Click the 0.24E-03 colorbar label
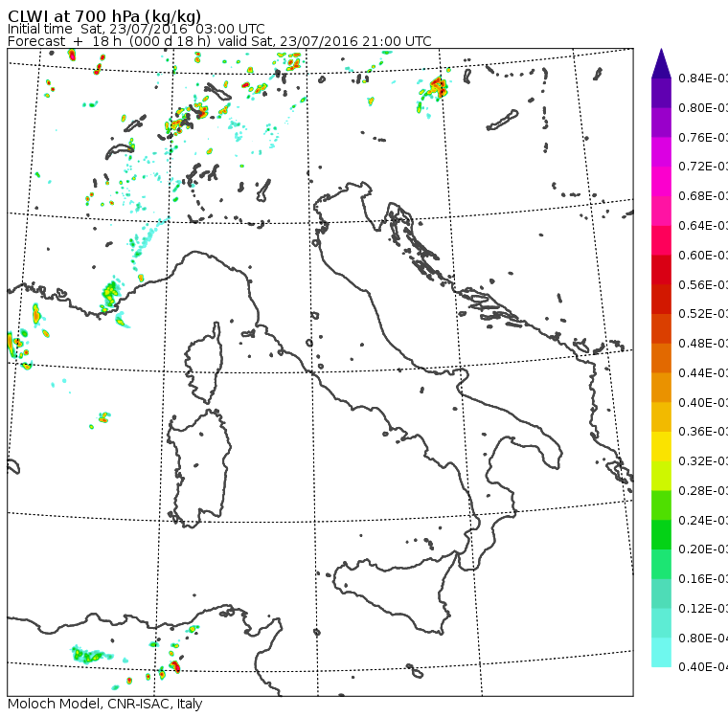The height and width of the screenshot is (717, 728). (703, 520)
